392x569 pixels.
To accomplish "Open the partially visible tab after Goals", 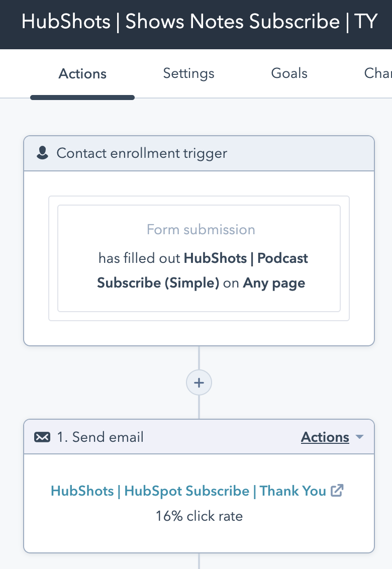I will [378, 73].
